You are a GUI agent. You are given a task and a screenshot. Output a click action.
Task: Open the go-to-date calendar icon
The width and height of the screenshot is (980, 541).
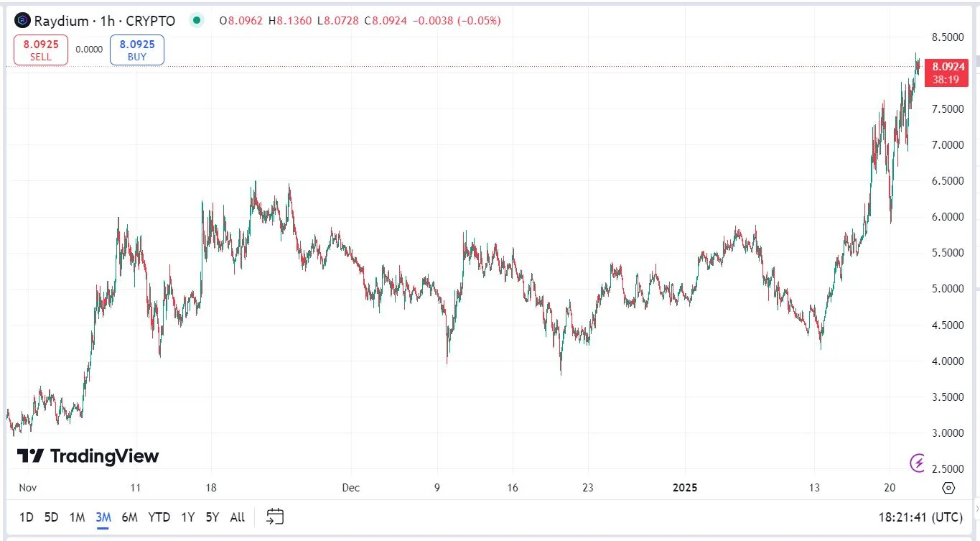275,517
